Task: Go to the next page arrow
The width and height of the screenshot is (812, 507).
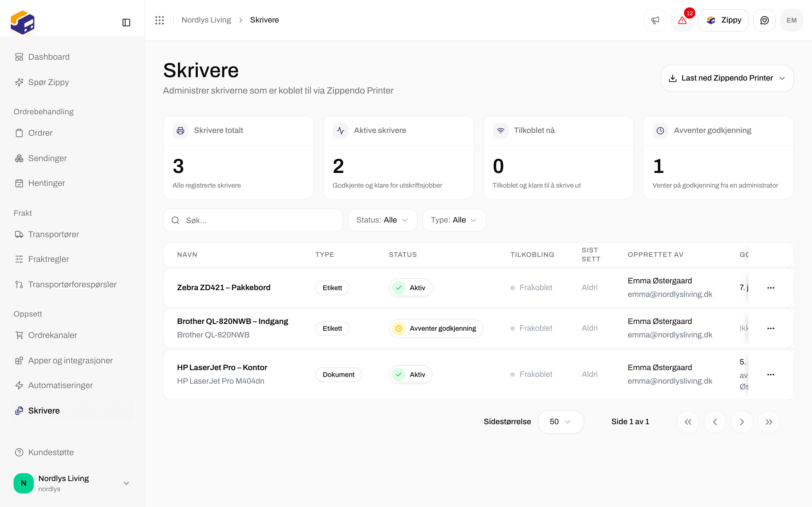Action: pyautogui.click(x=742, y=422)
